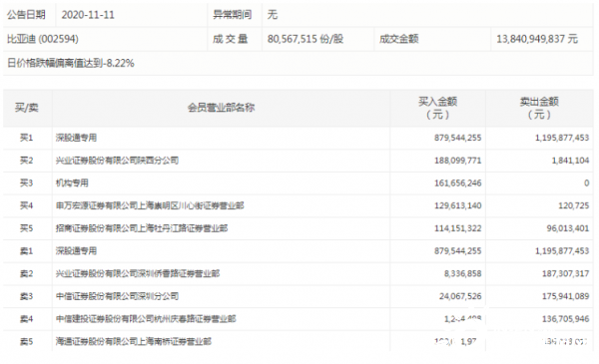
Task: Select the '卖2' row label
Action: [26, 274]
